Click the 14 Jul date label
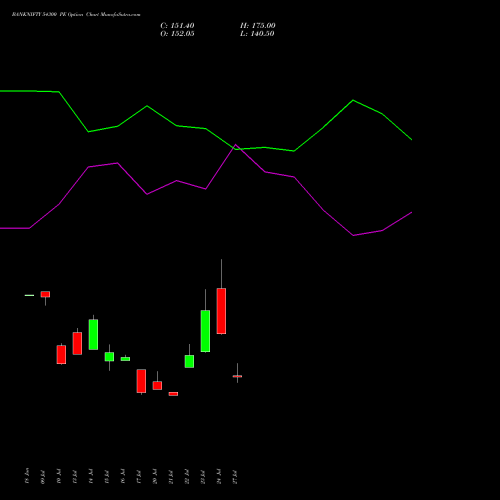 click(91, 477)
